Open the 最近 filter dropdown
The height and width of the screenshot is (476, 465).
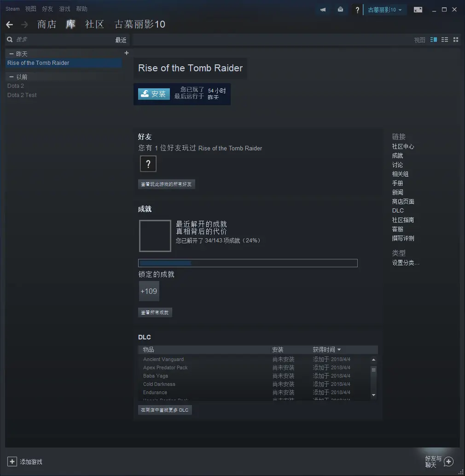[121, 40]
